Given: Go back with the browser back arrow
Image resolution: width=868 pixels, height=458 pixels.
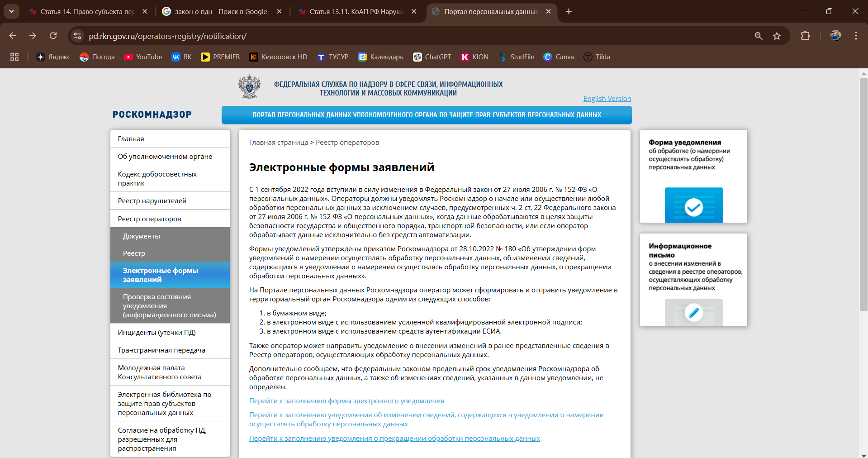Looking at the screenshot, I should point(13,36).
